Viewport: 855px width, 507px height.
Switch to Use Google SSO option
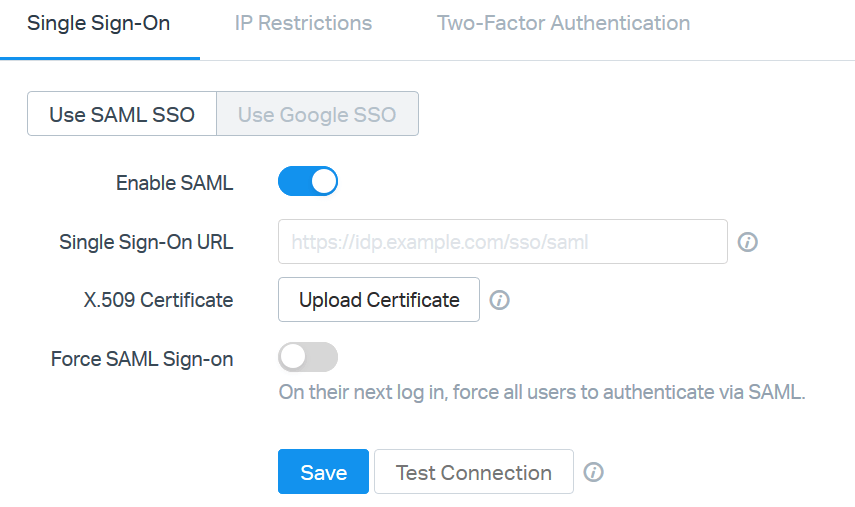[317, 114]
